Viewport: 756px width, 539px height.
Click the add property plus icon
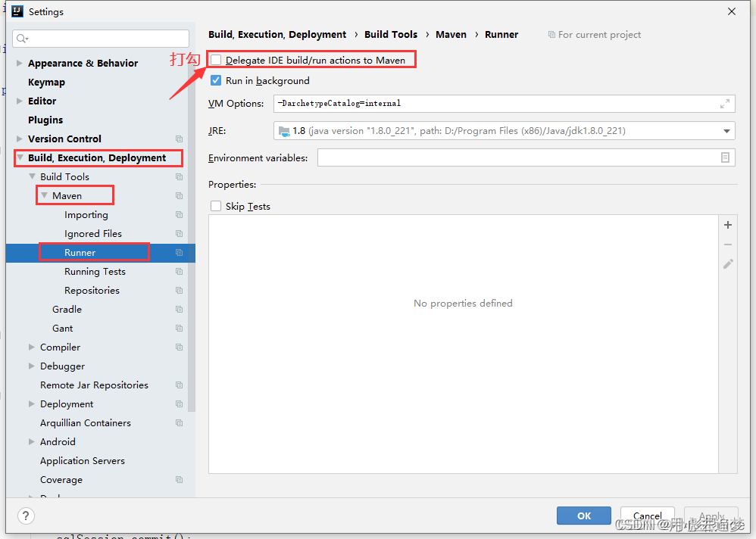pyautogui.click(x=727, y=225)
